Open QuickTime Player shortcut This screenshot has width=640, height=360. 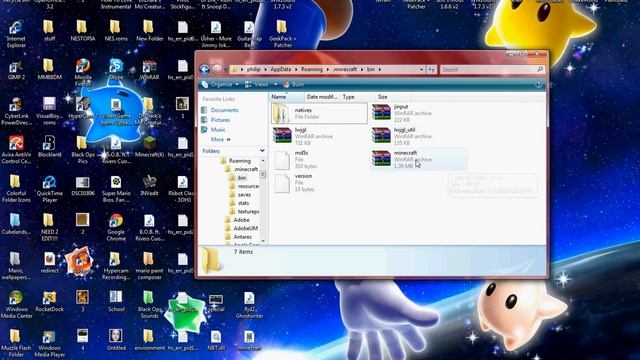tap(49, 189)
